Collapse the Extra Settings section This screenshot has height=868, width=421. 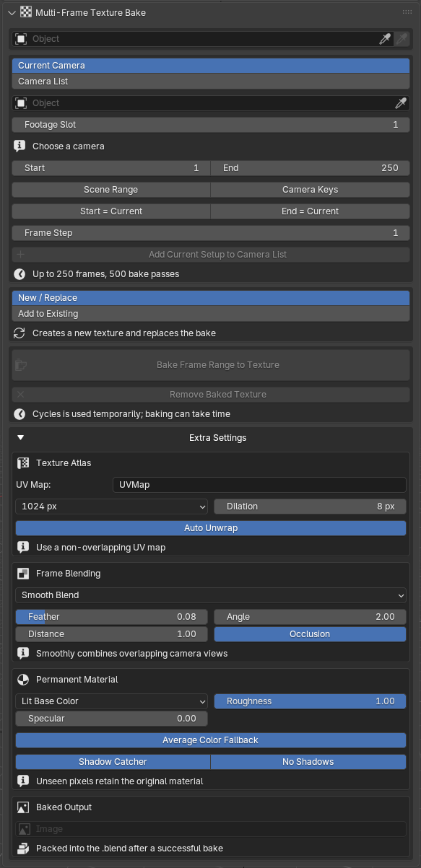click(21, 438)
